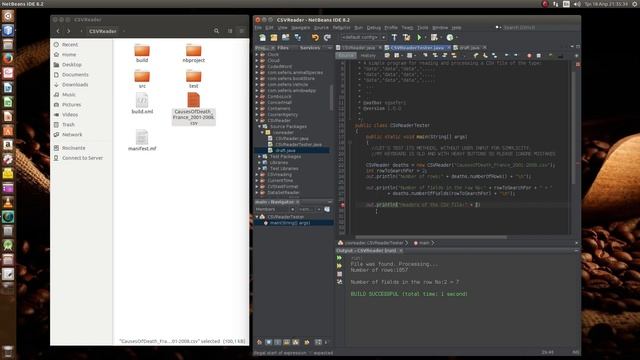Click the Stop icon in Output panel
The width and height of the screenshot is (640, 360).
click(x=339, y=274)
